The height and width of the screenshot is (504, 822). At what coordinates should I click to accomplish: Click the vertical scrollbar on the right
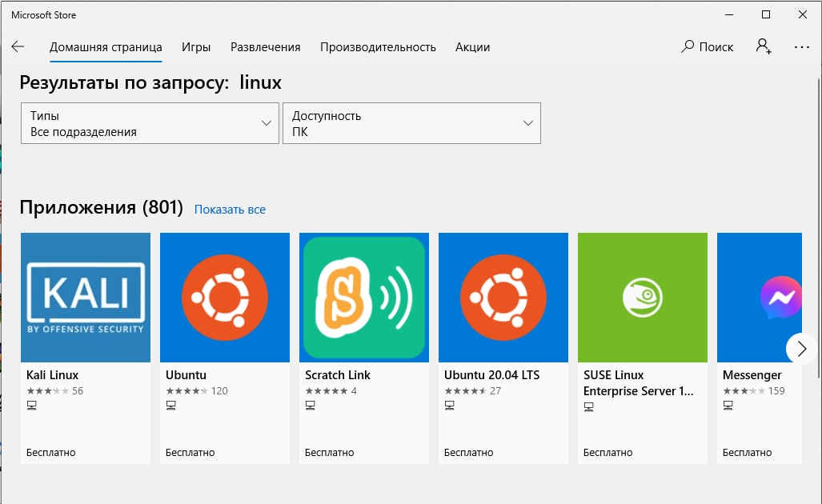coord(819,228)
